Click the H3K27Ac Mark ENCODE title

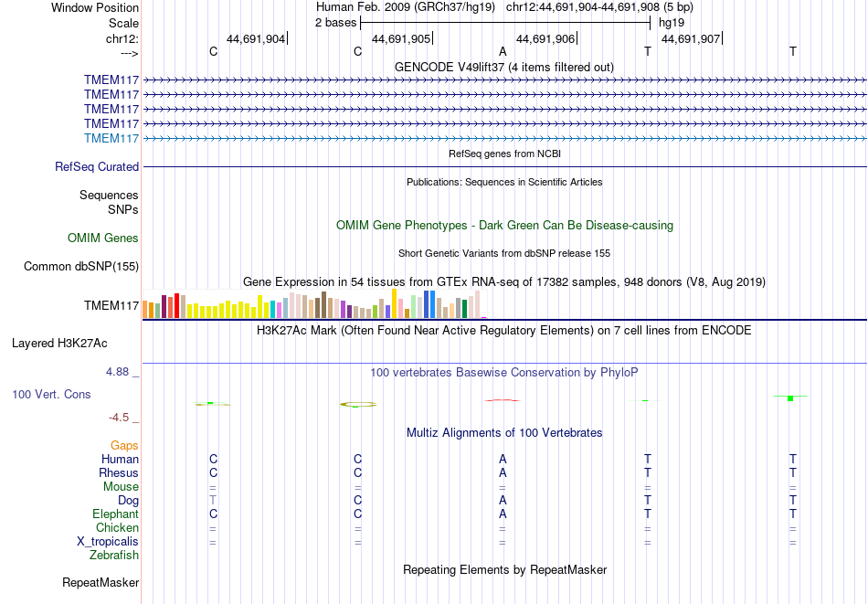504,331
